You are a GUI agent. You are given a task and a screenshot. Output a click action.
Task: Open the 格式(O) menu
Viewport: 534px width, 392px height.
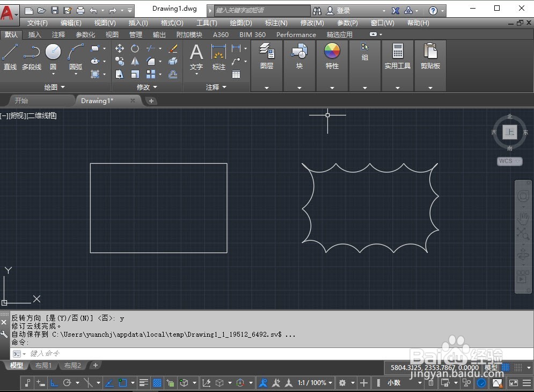(172, 23)
